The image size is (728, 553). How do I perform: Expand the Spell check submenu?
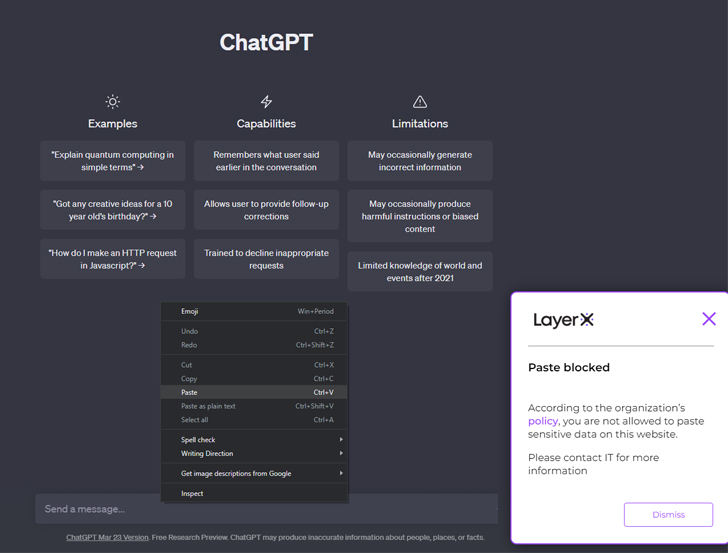[x=254, y=440]
